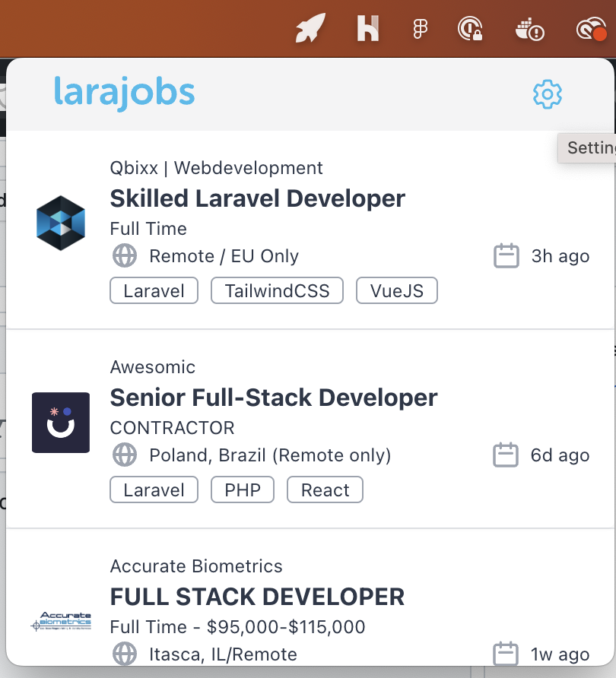Image resolution: width=616 pixels, height=678 pixels.
Task: Click the calendar icon next to 3h ago
Action: click(x=506, y=255)
